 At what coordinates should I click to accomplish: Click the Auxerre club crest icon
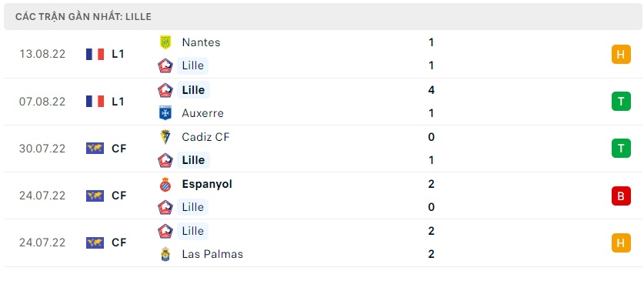[x=165, y=113]
